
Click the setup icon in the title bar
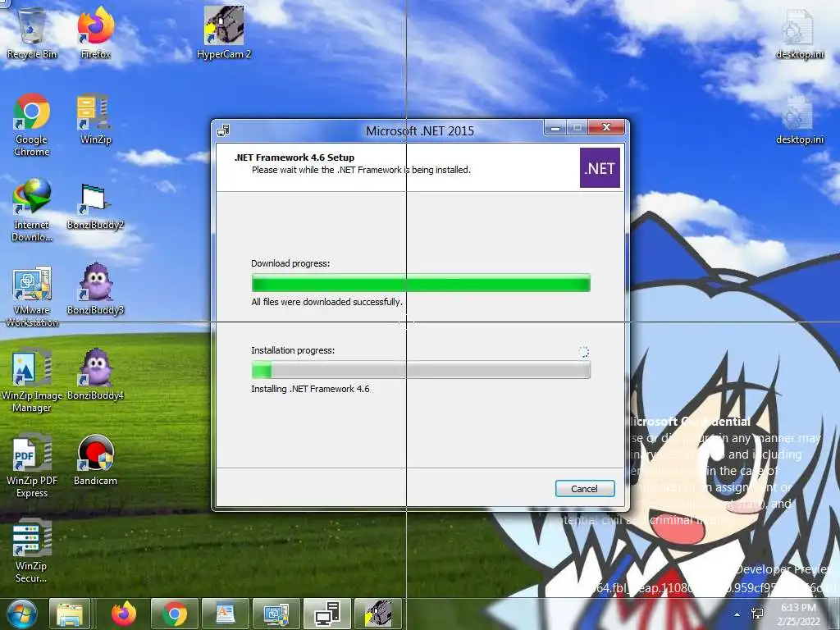pos(223,130)
